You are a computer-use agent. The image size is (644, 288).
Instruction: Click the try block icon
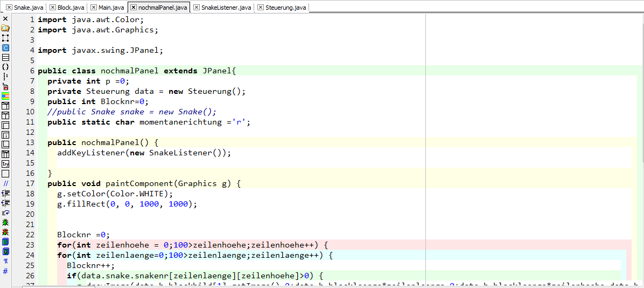5,164
